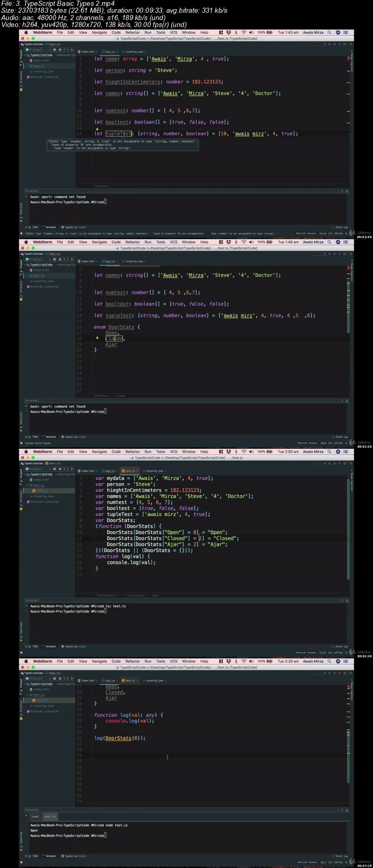Image resolution: width=373 pixels, height=868 pixels.
Task: Hide the Project panel with its header icon, 1:43 am frame
Action: (72, 50)
